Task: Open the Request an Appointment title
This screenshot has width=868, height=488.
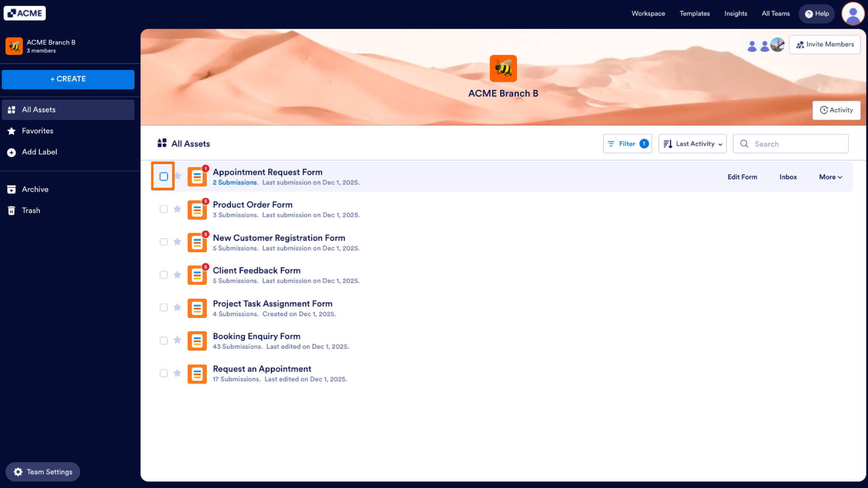Action: click(x=262, y=369)
